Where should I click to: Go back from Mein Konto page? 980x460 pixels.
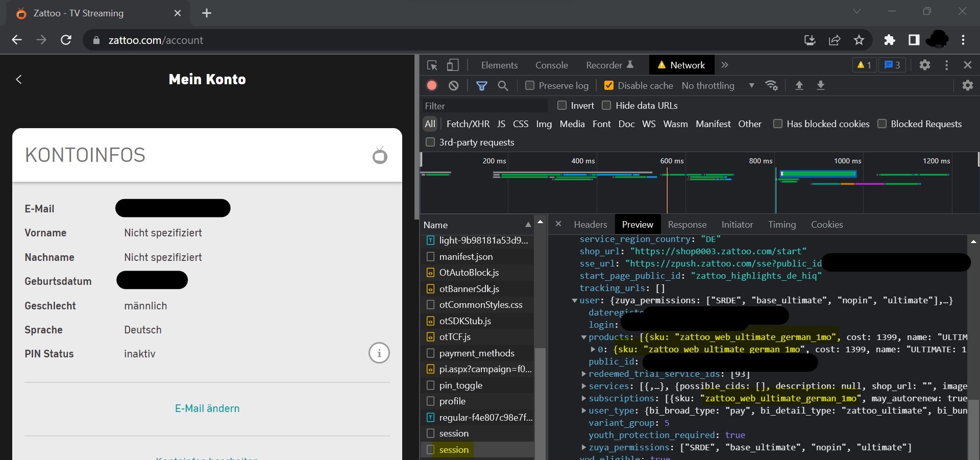pyautogui.click(x=19, y=79)
